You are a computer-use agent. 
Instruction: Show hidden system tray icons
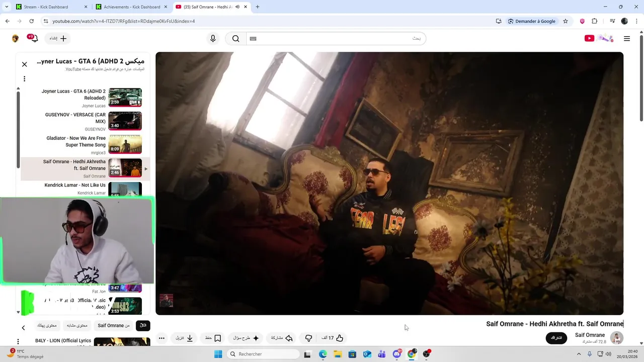pos(579,354)
